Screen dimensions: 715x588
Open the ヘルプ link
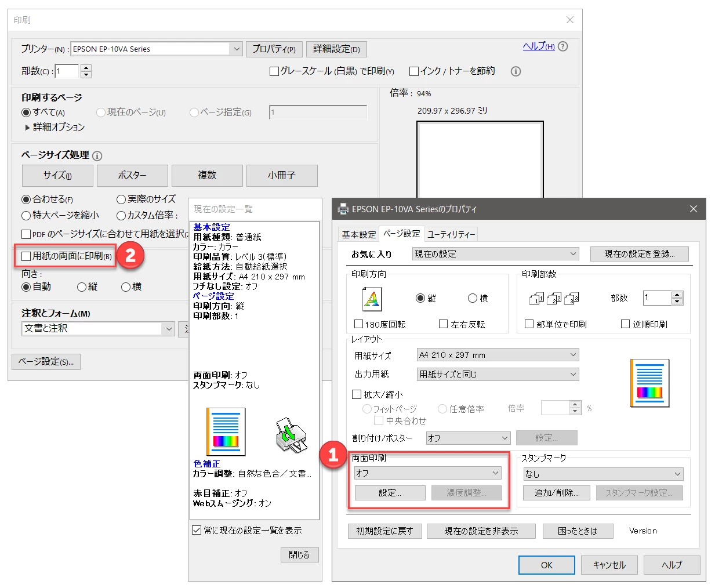pyautogui.click(x=539, y=46)
